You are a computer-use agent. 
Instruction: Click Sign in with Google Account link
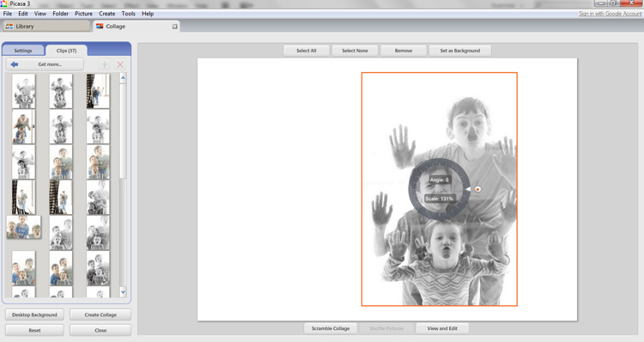pyautogui.click(x=610, y=14)
